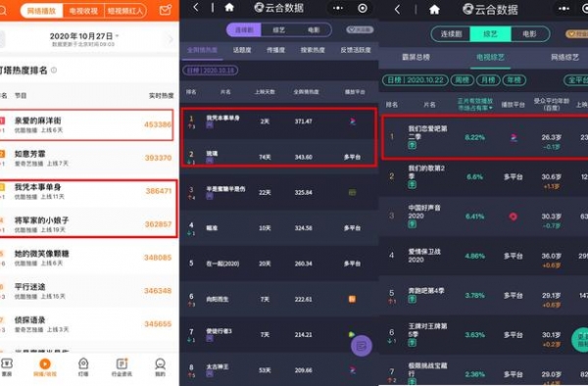This screenshot has width=588, height=386.
Task: Open the box-office ticket icon in bottom navigation
Action: (x=7, y=367)
